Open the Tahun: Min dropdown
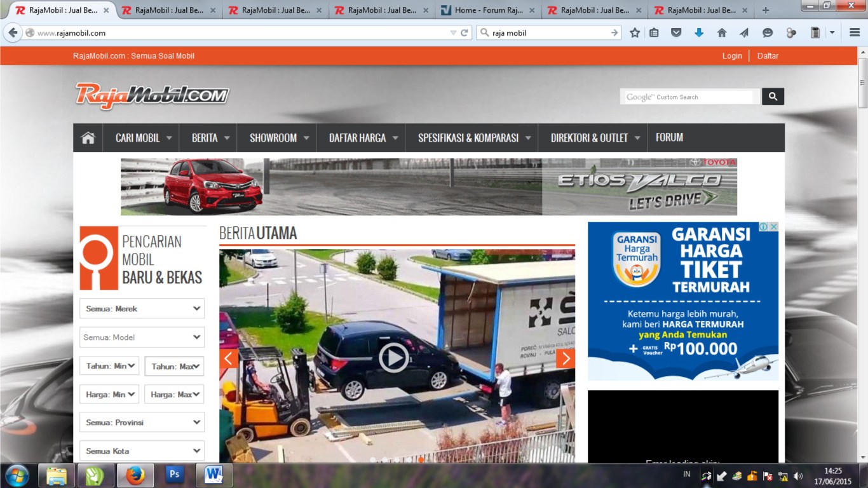Screen dimensions: 868x488 (x=109, y=366)
